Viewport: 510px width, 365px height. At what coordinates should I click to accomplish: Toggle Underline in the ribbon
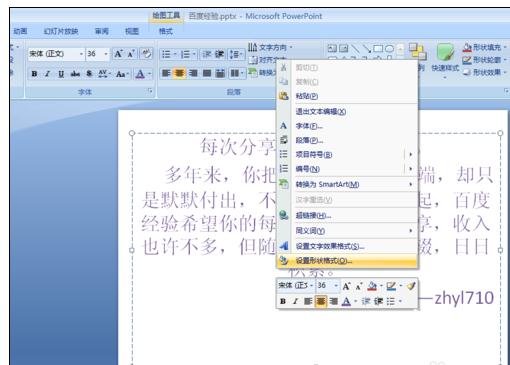61,74
